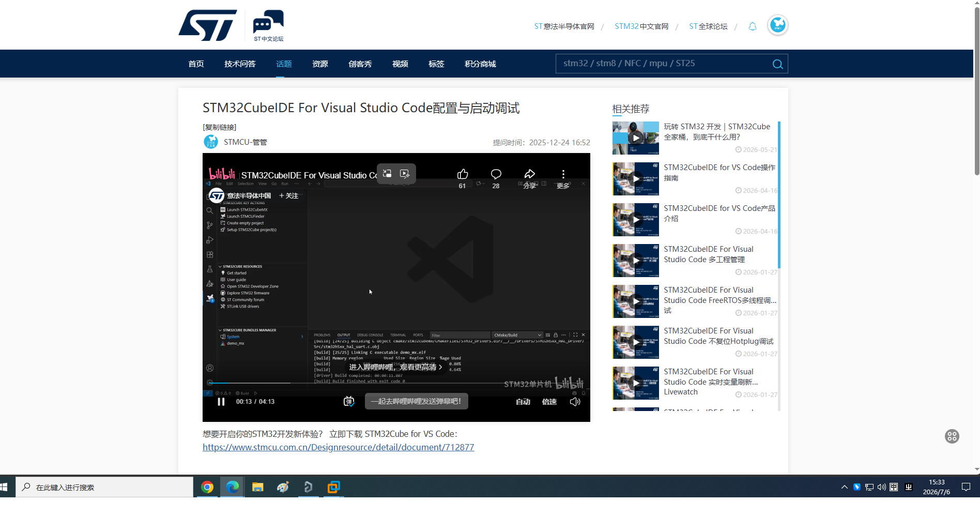Open the 自动 video quality selector
The height and width of the screenshot is (517, 980).
523,402
